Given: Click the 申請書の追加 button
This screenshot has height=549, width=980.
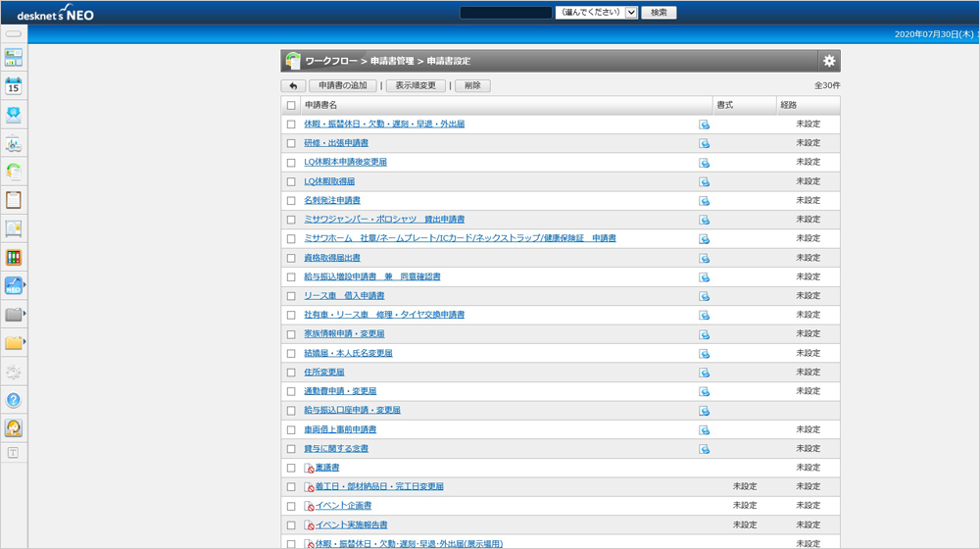Looking at the screenshot, I should (343, 86).
